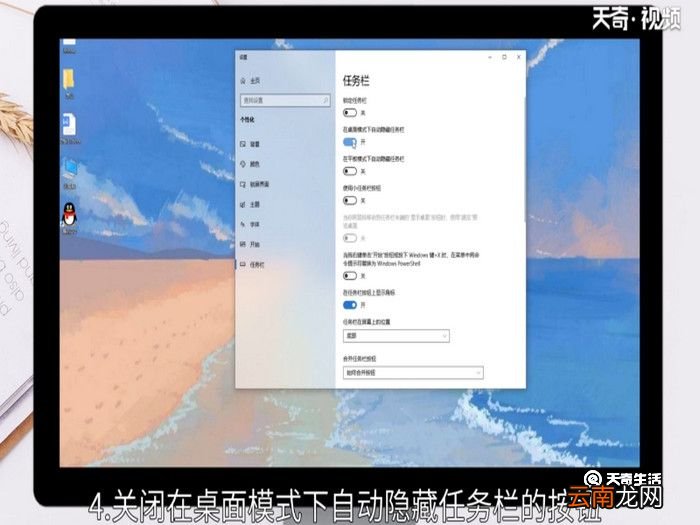Toggle auto-hide taskbar in tablet mode
This screenshot has height=525, width=700.
tap(350, 171)
